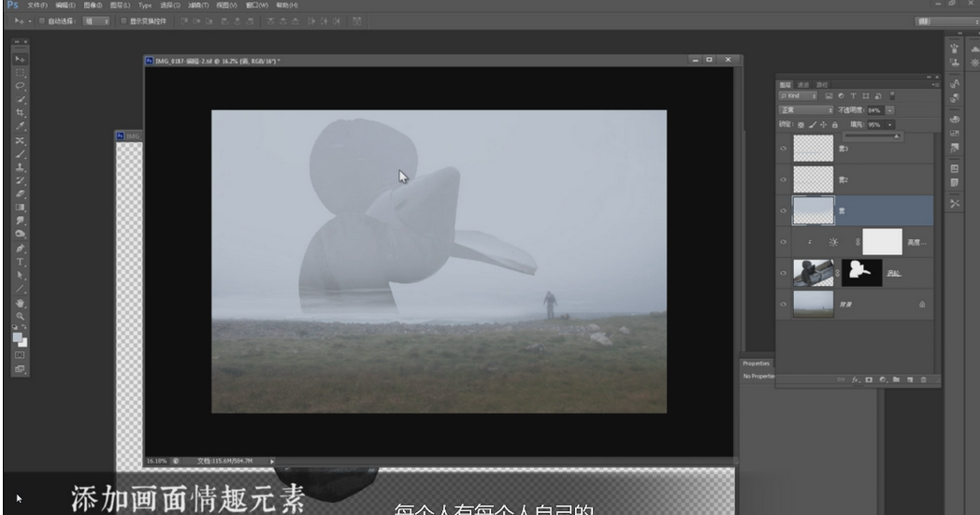Create a new layer
Image resolution: width=980 pixels, height=515 pixels.
coord(910,379)
